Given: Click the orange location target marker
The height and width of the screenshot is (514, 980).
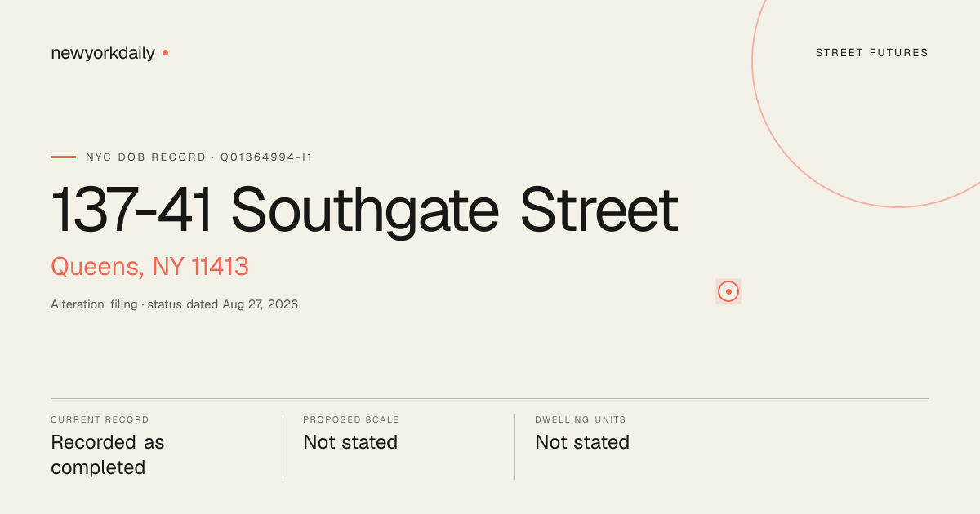Looking at the screenshot, I should [x=728, y=291].
